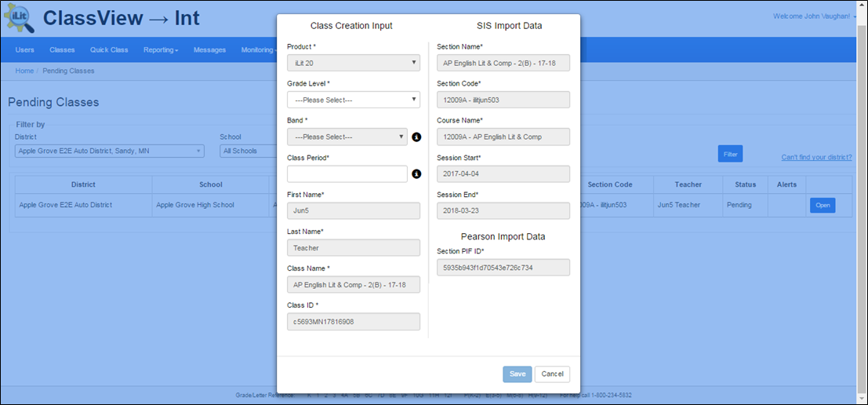Click "Can't find your district?" link
This screenshot has height=405, width=868.
(816, 157)
